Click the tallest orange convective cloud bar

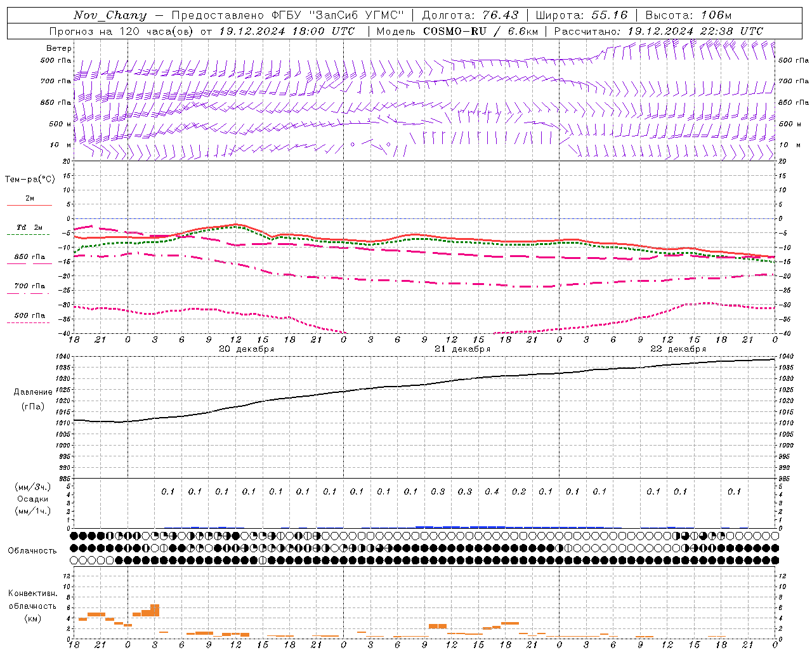click(x=155, y=610)
